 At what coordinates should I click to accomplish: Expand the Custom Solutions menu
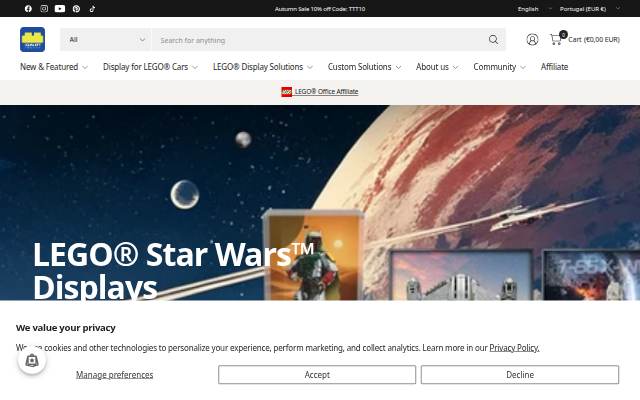coord(364,67)
